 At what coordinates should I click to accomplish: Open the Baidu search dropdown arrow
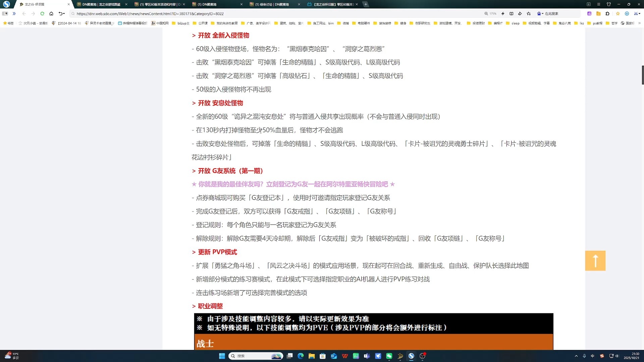coord(542,14)
